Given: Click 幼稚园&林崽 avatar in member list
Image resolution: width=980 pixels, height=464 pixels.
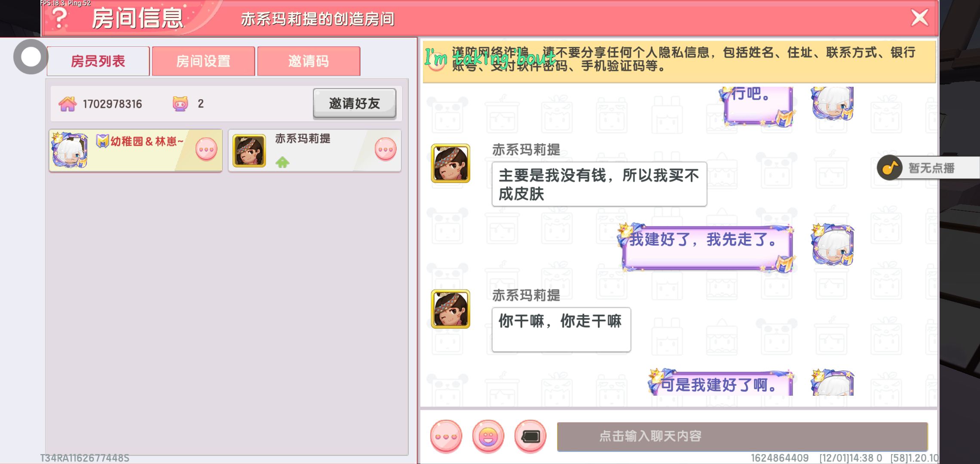Looking at the screenshot, I should 70,150.
